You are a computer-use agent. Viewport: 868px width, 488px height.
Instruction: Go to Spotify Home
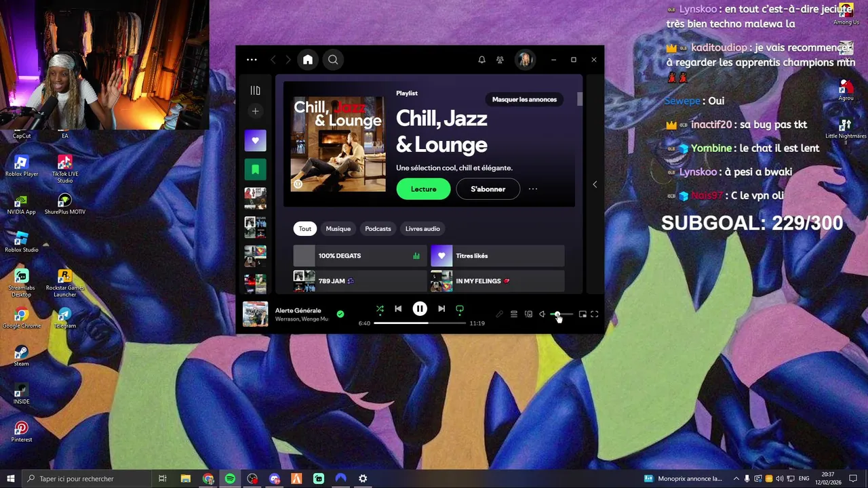[308, 60]
